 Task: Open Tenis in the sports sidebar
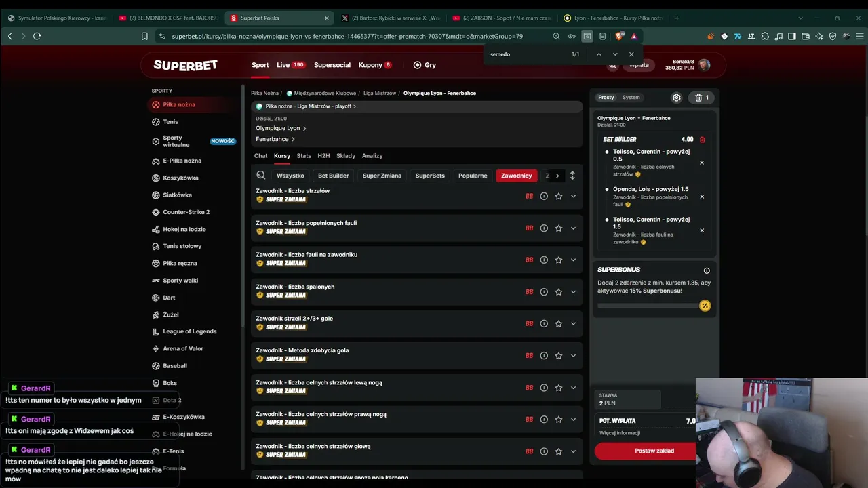(171, 122)
